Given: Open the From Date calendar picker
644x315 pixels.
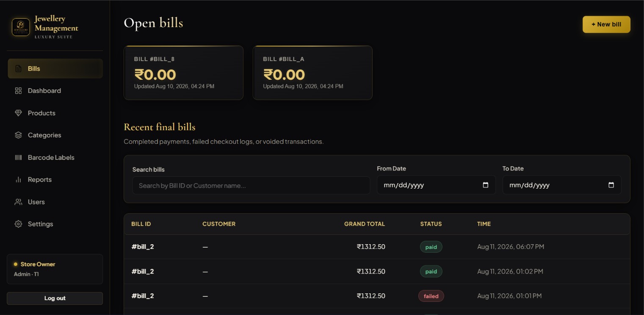Looking at the screenshot, I should click(486, 185).
